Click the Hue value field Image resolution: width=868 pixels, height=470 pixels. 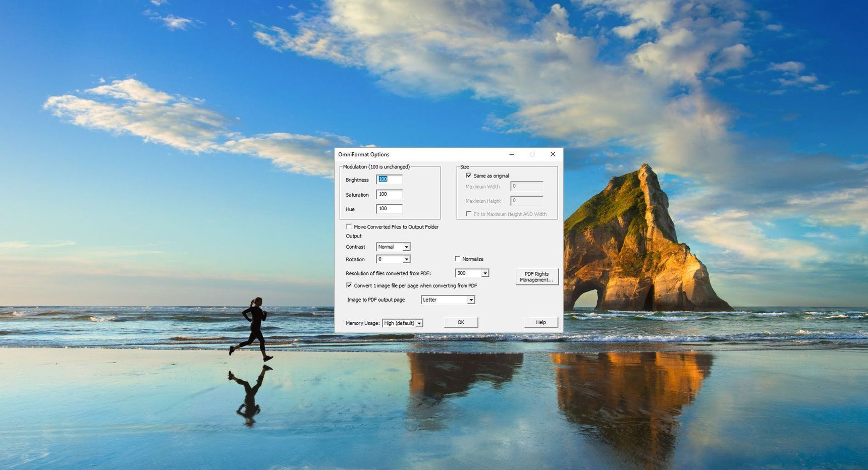(389, 209)
